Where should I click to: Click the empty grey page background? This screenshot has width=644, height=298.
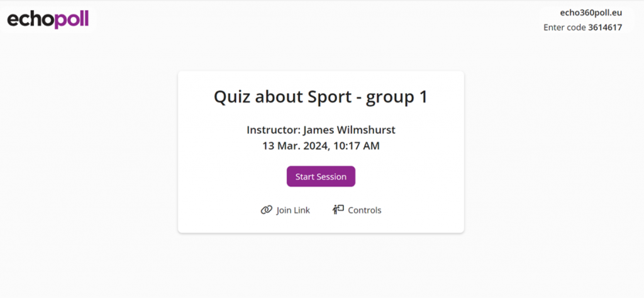[x=94, y=189]
